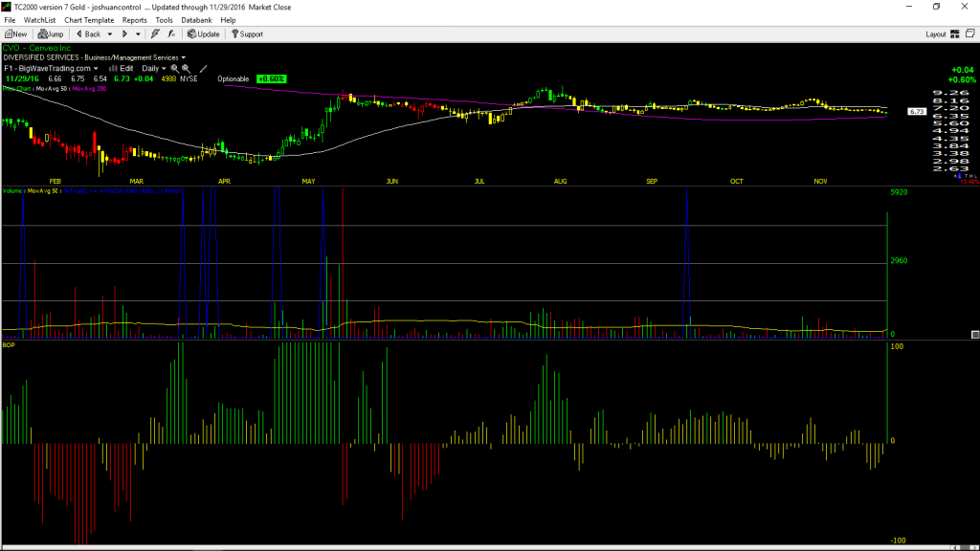This screenshot has height=551, width=980.
Task: Click the +0.04 change value at top right
Action: tap(963, 70)
